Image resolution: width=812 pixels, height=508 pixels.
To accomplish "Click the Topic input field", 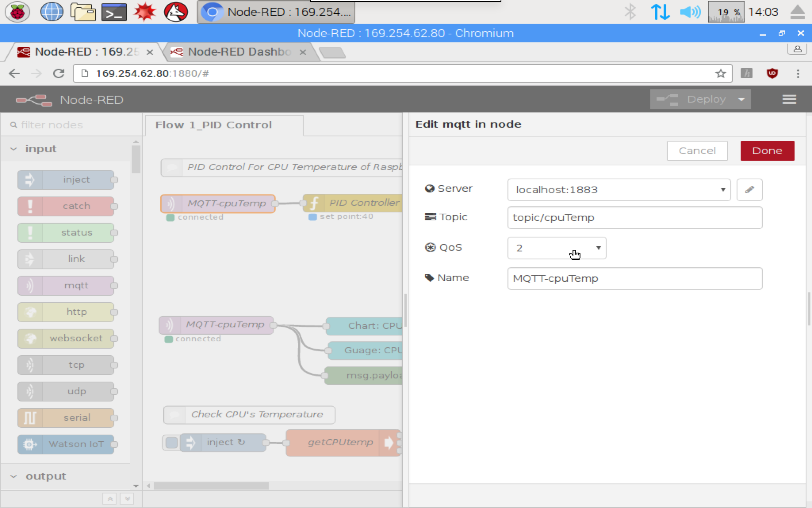I will point(635,218).
